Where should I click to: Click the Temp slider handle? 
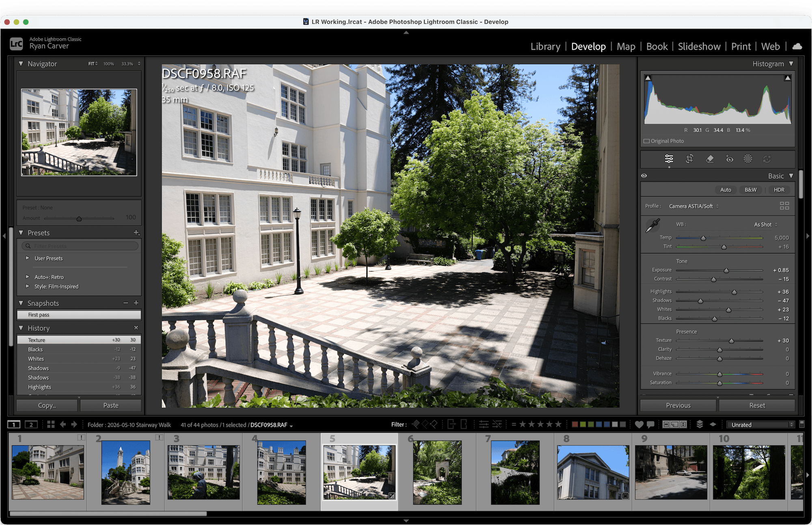point(703,238)
